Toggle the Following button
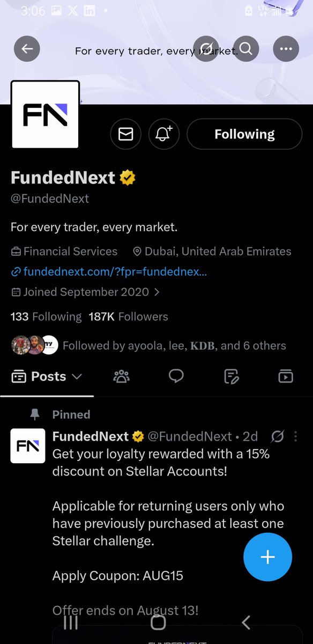313x644 pixels. click(244, 134)
